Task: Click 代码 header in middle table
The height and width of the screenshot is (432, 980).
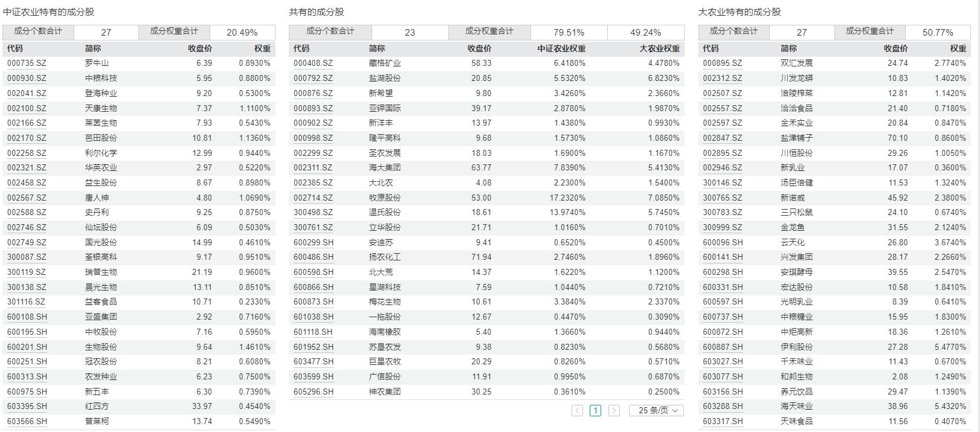Action: 301,48
